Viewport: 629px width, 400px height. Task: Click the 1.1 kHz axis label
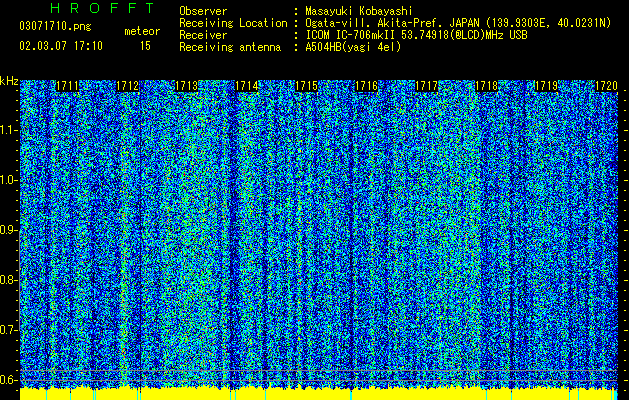tap(8, 130)
